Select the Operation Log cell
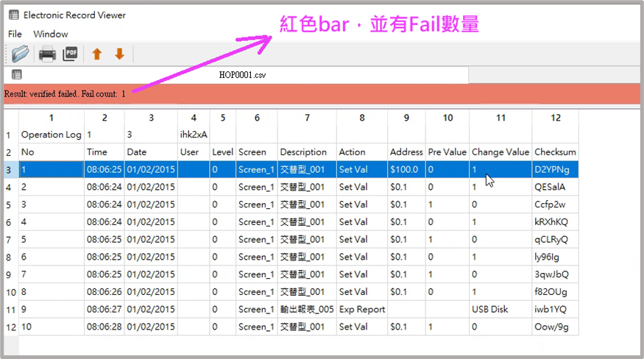This screenshot has width=644, height=359. [x=52, y=135]
